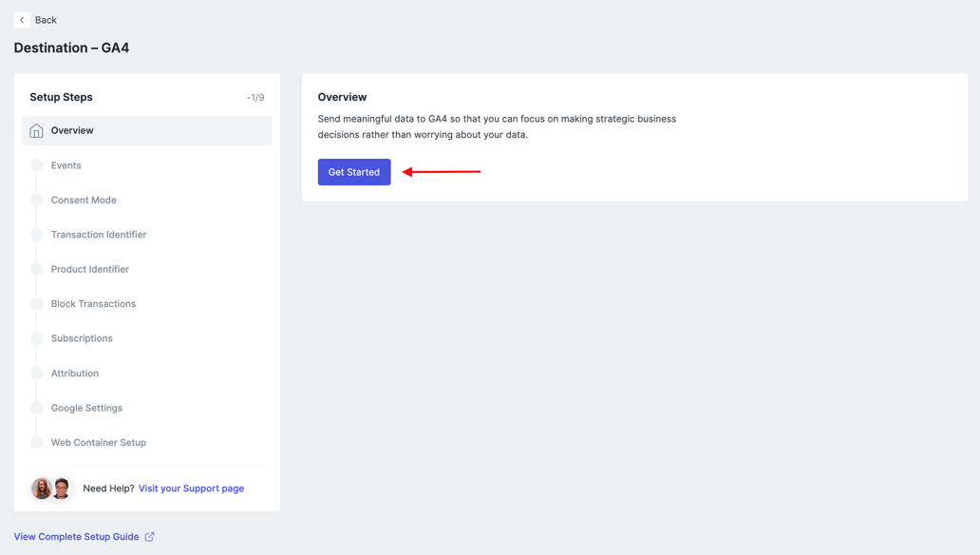Screen dimensions: 980x555
Task: Click the Overview panel heading
Action: [x=342, y=97]
